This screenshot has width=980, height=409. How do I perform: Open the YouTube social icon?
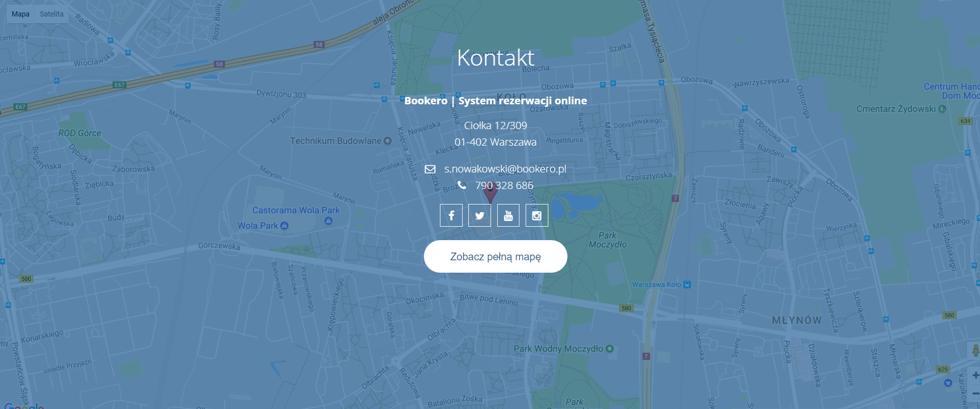click(508, 215)
